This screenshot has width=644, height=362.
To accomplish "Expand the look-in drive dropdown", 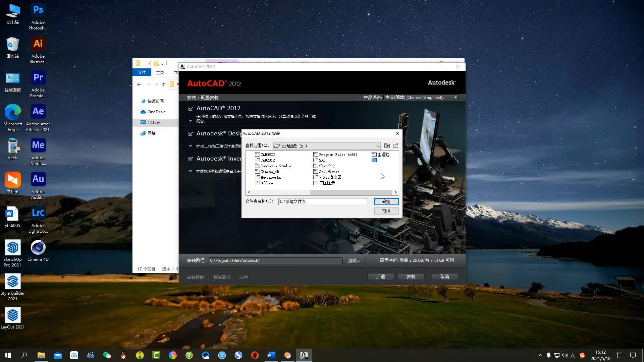I will (x=377, y=146).
